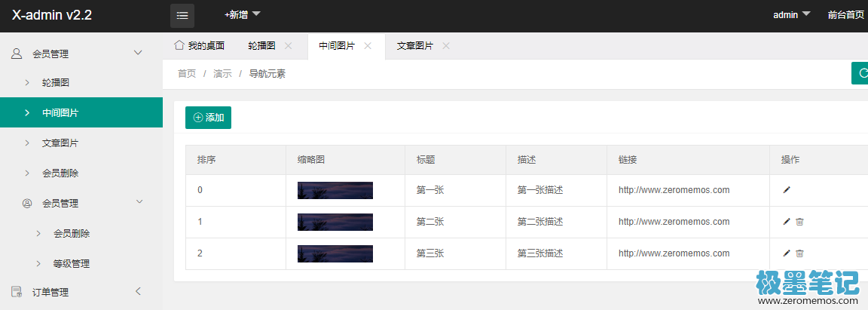Close the 轮播图 tab
This screenshot has width=868, height=310.
click(x=288, y=46)
